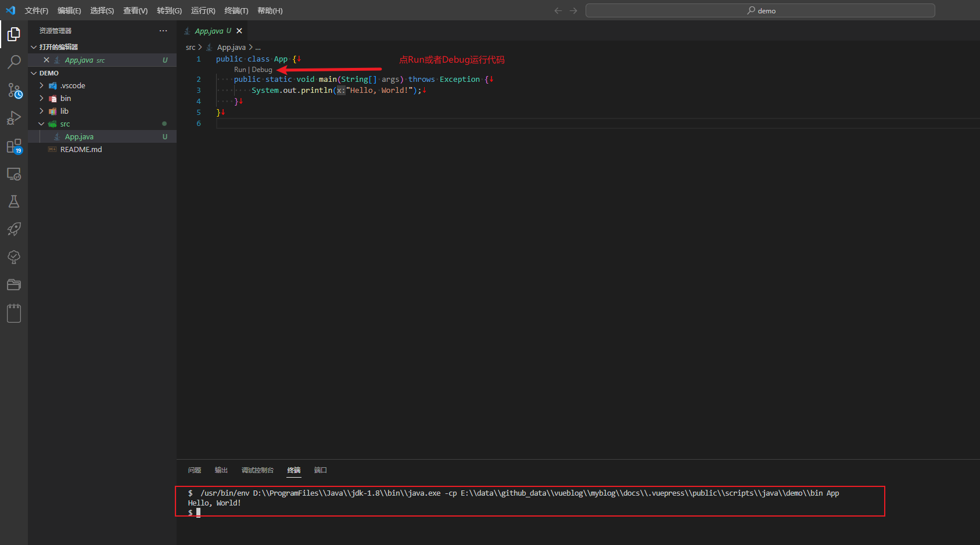
Task: Open Testing beaker icon
Action: [14, 201]
